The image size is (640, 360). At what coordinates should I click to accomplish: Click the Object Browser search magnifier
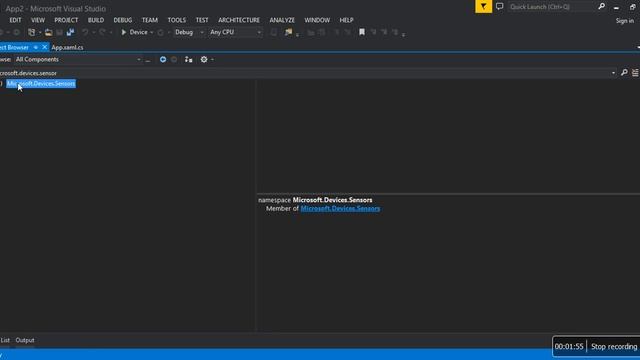(x=624, y=73)
